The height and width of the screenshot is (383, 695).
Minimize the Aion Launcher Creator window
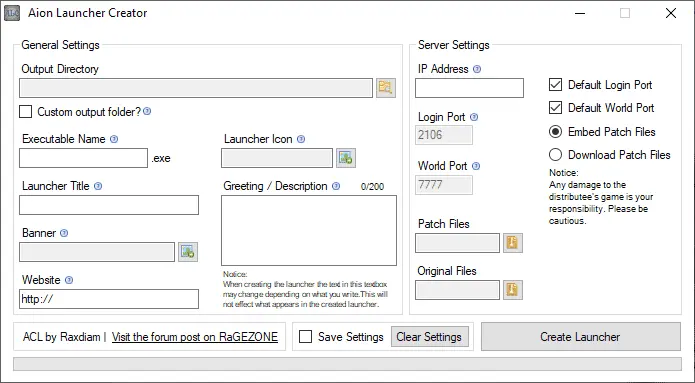[579, 13]
